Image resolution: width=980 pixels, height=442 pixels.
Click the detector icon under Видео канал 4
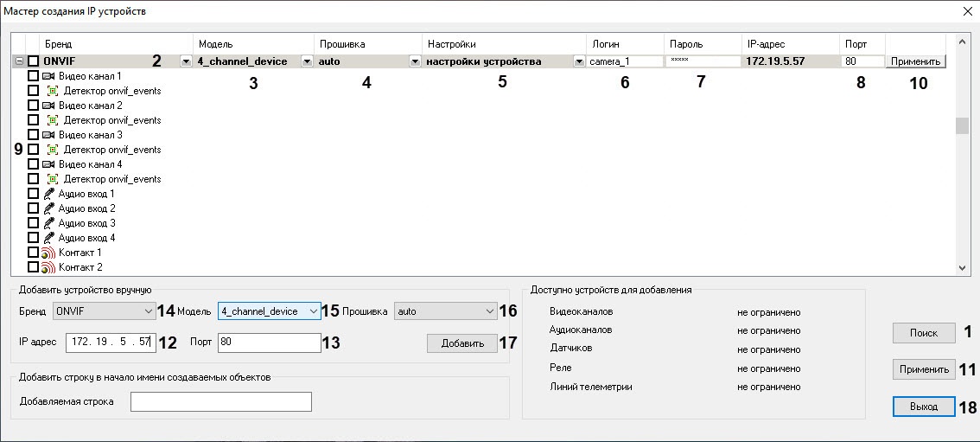pos(54,179)
